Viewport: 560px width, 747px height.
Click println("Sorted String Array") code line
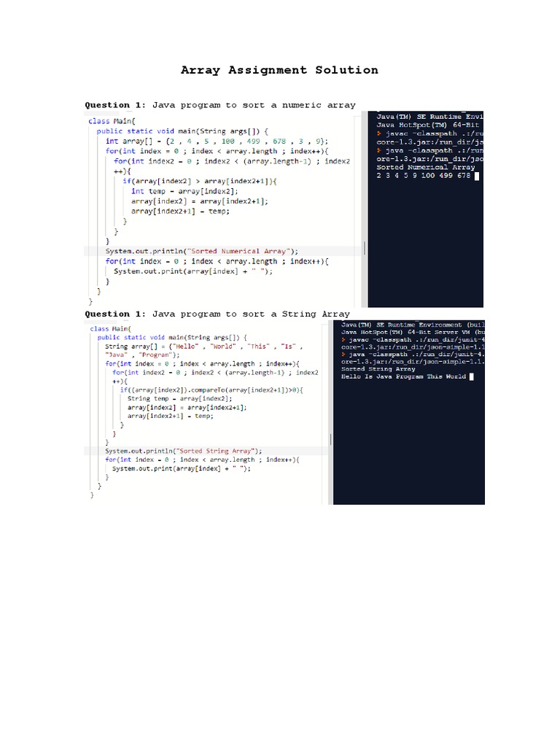(183, 451)
